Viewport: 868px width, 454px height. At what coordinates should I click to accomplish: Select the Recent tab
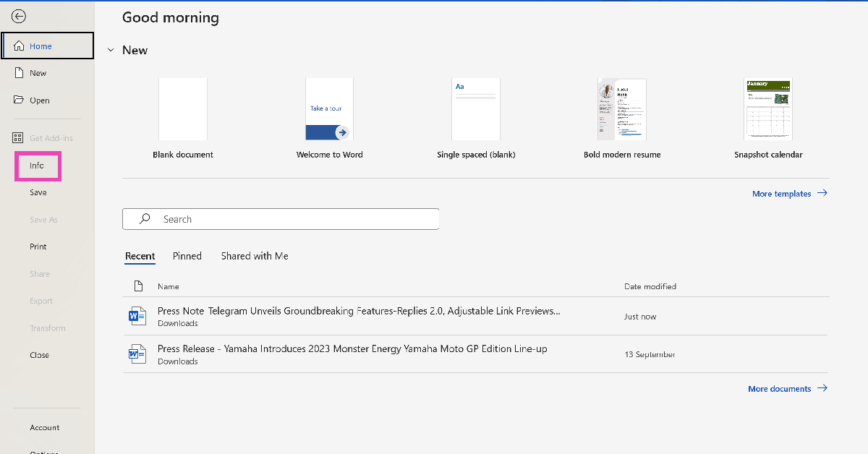(x=140, y=256)
